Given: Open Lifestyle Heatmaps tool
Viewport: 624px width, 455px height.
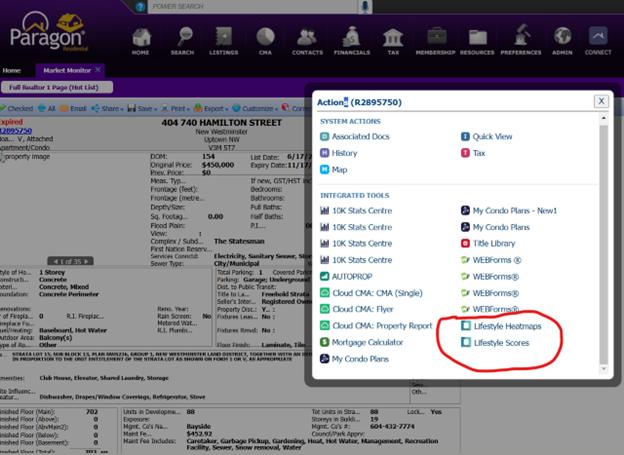Looking at the screenshot, I should [x=501, y=326].
